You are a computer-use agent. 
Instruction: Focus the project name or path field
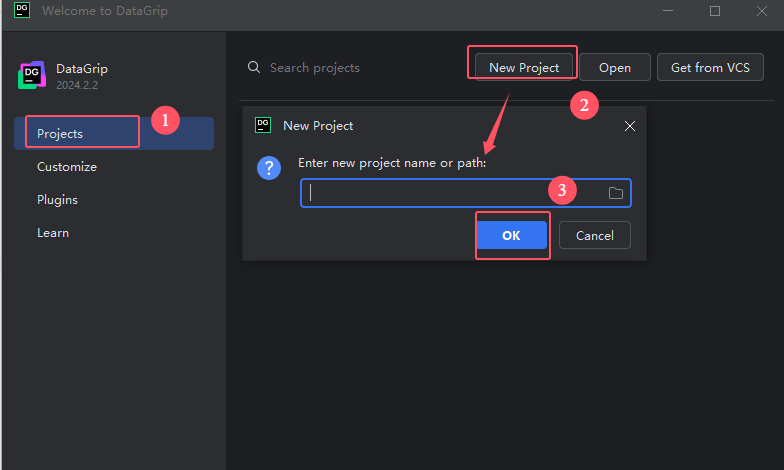pos(466,193)
